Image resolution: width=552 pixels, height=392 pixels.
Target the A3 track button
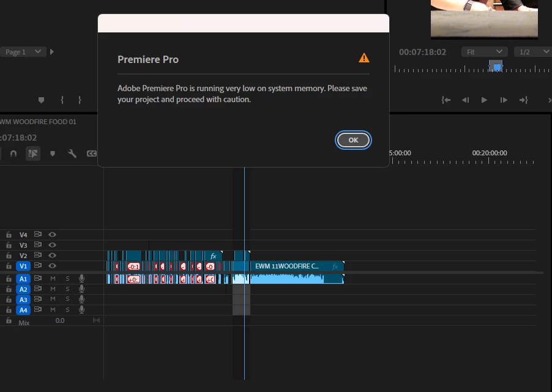23,300
